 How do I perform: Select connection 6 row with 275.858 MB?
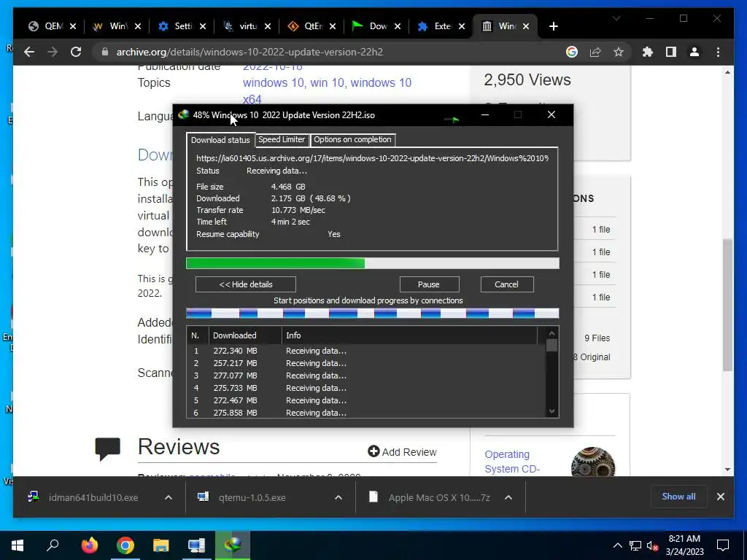point(366,413)
